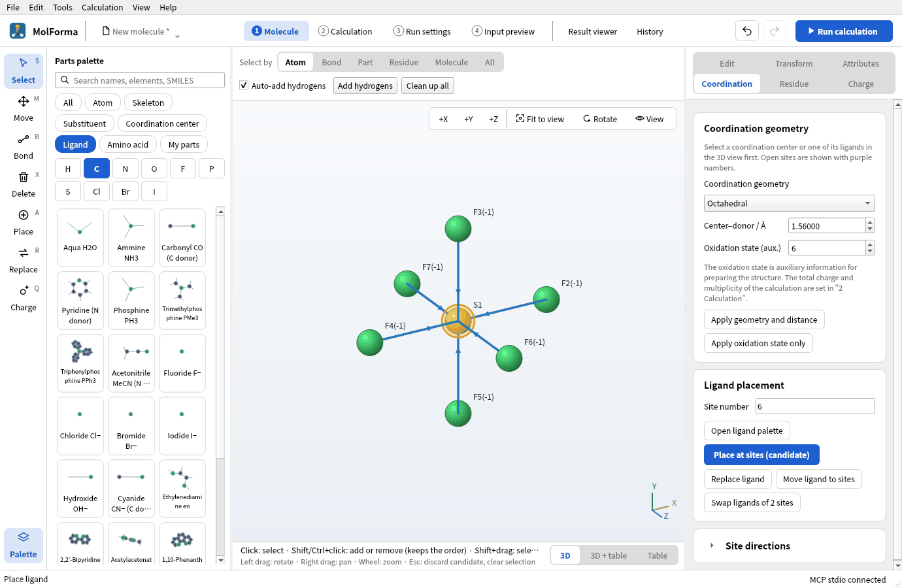
Task: Activate the Select tool in the sidebar
Action: click(x=24, y=71)
